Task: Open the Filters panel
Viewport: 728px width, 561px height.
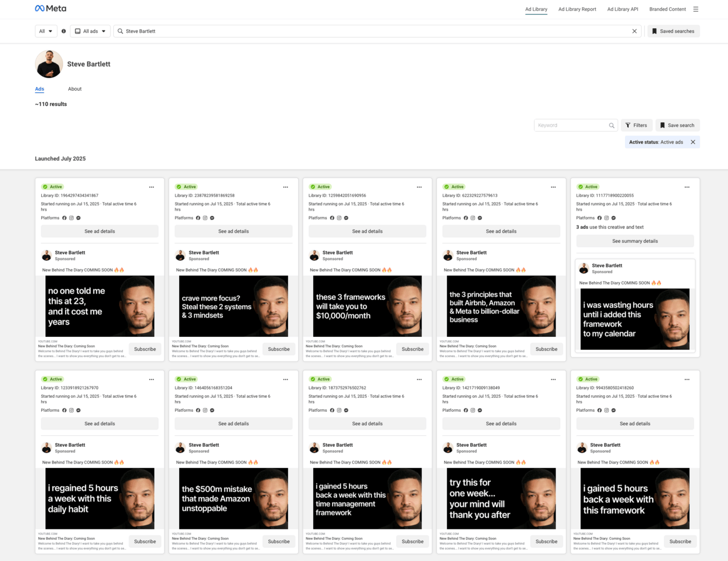Action: 636,126
